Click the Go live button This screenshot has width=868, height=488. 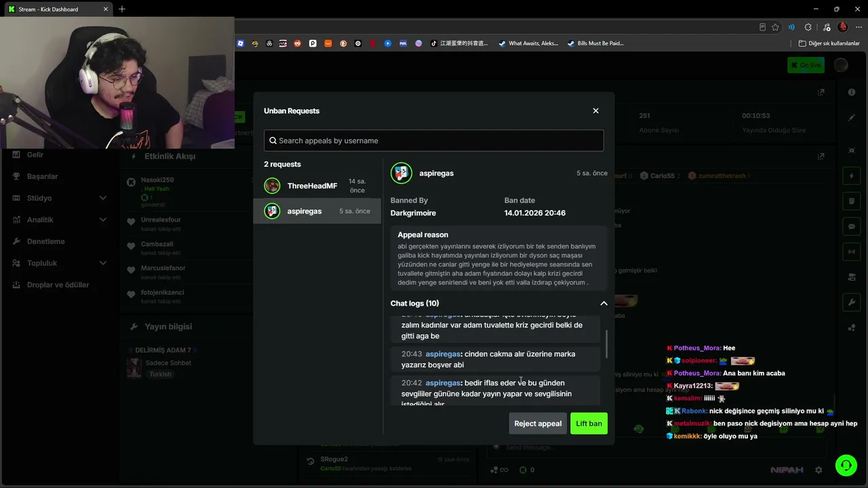tap(806, 65)
